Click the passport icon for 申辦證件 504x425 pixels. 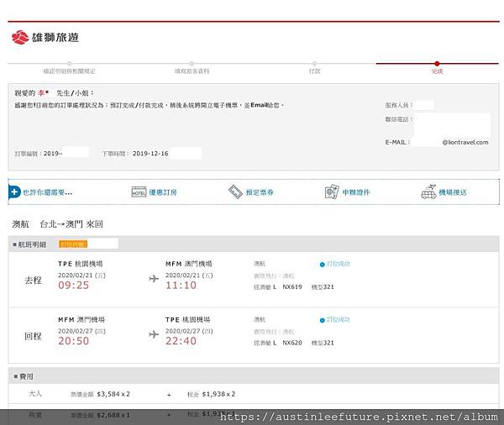332,192
